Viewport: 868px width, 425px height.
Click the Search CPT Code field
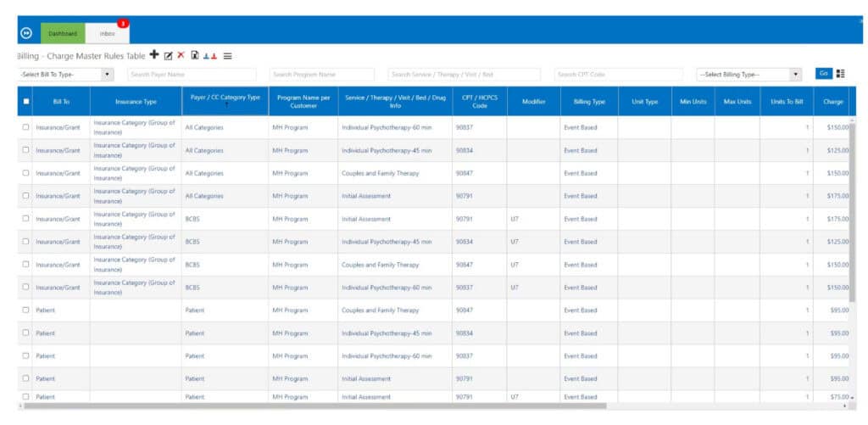tap(618, 75)
